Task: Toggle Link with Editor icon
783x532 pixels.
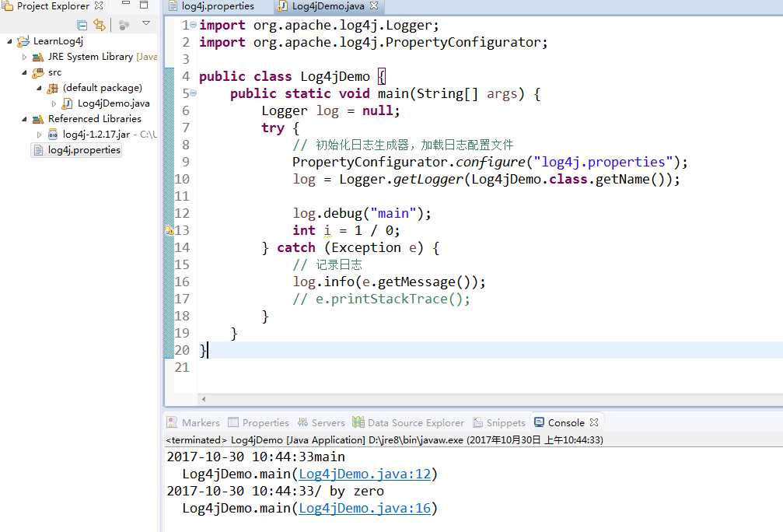Action: pos(100,24)
